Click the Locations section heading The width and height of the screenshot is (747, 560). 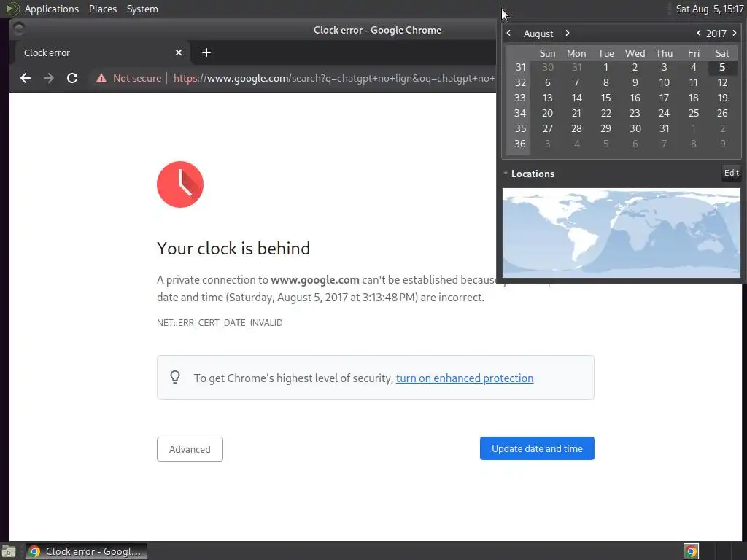(x=533, y=174)
